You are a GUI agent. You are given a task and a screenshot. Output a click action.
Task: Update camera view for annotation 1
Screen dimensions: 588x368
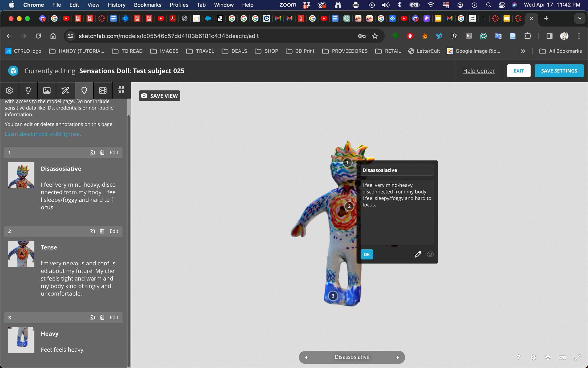(x=92, y=152)
